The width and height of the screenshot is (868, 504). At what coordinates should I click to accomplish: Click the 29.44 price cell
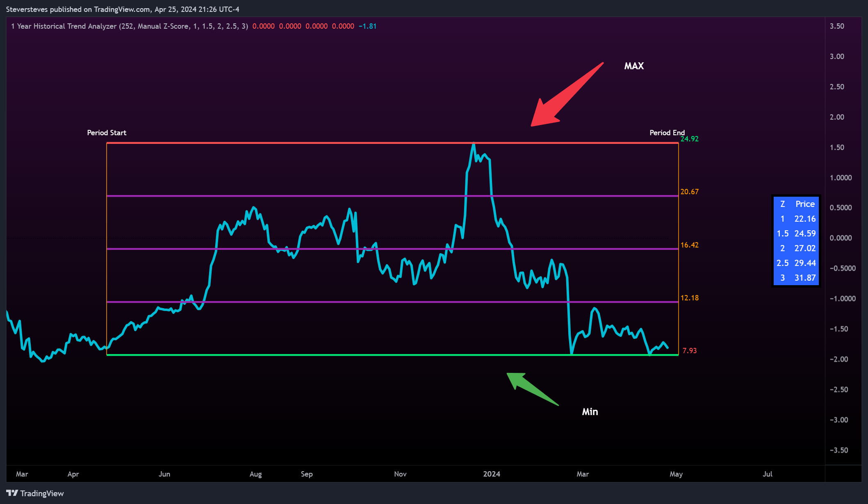coord(805,263)
